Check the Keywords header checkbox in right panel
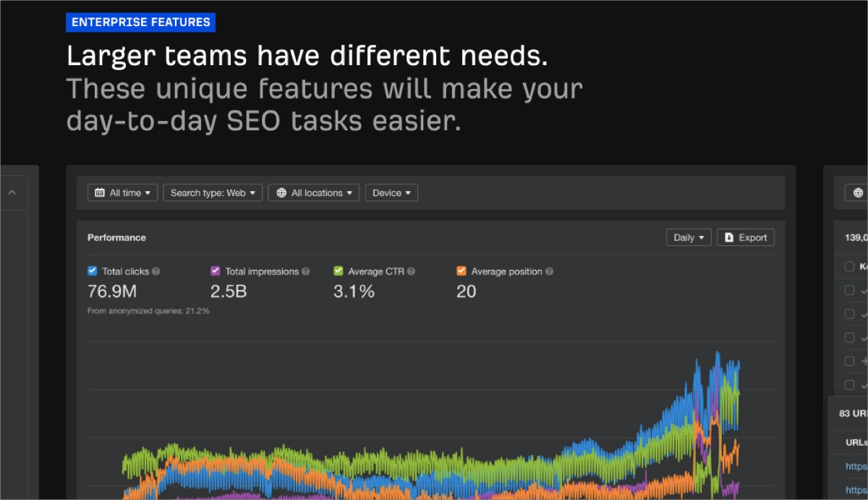This screenshot has width=868, height=500. click(x=850, y=266)
